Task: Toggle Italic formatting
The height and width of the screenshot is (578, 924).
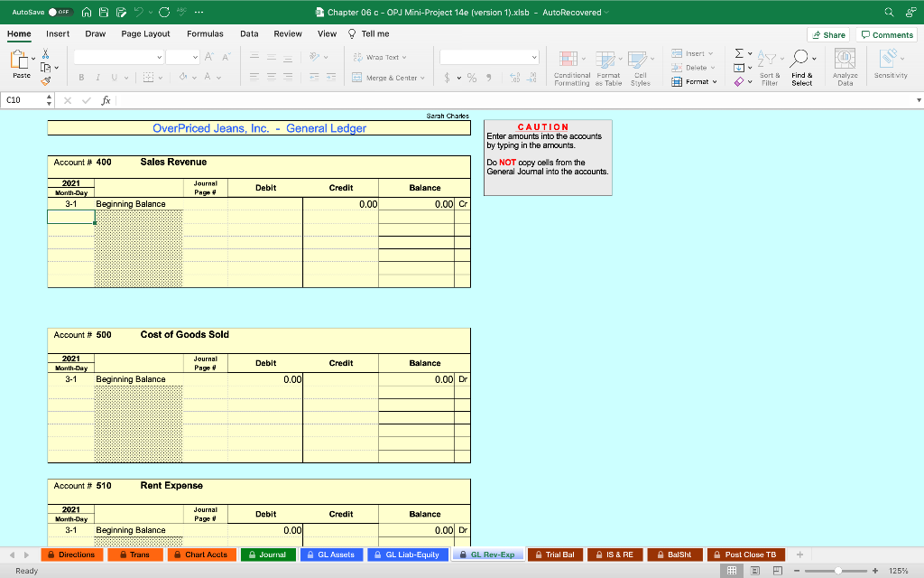Action: (97, 78)
